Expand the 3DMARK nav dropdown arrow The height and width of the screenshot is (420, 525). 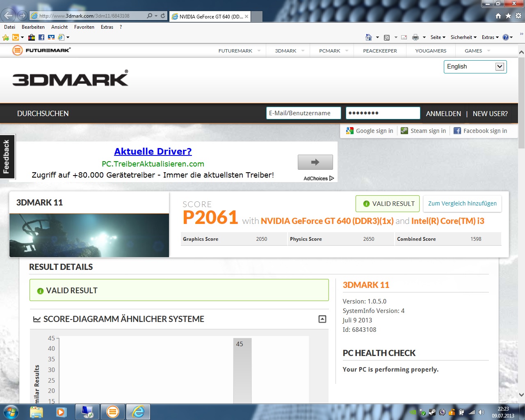[303, 51]
